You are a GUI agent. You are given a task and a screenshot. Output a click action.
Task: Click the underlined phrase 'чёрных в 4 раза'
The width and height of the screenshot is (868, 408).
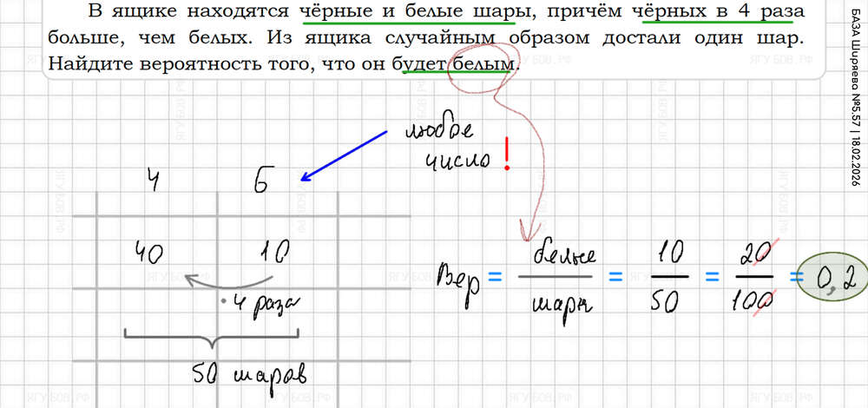coord(722,13)
